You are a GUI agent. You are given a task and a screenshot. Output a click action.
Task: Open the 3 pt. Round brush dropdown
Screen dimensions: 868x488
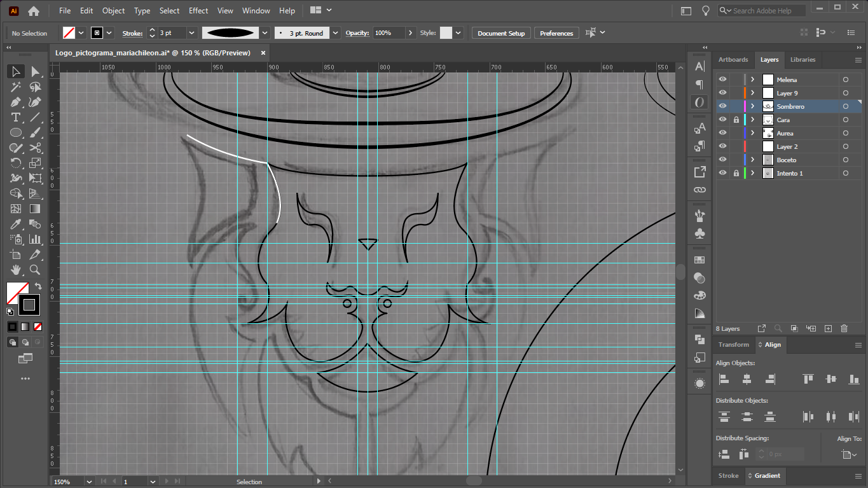click(336, 33)
